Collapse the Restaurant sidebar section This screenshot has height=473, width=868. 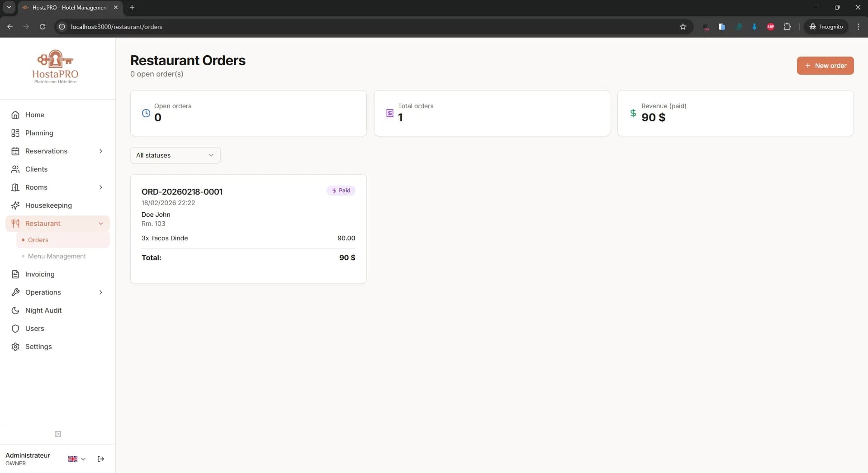tap(100, 223)
